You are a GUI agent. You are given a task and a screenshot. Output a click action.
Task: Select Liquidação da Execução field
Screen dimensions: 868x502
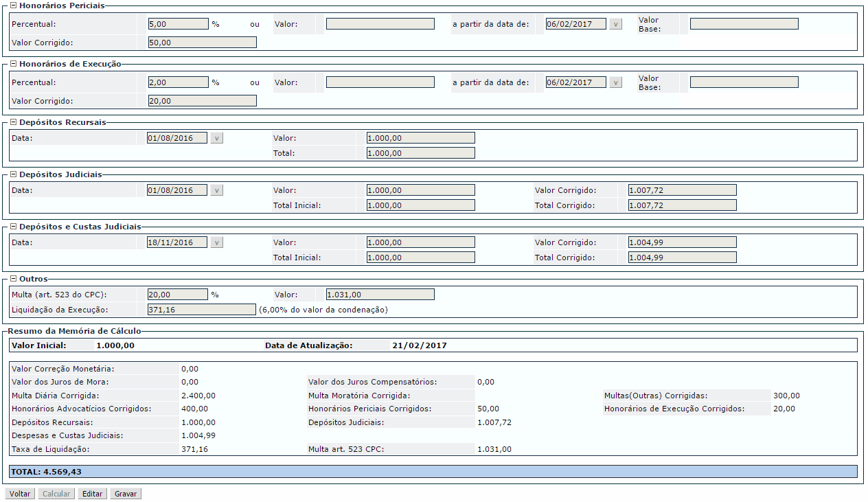coord(202,310)
